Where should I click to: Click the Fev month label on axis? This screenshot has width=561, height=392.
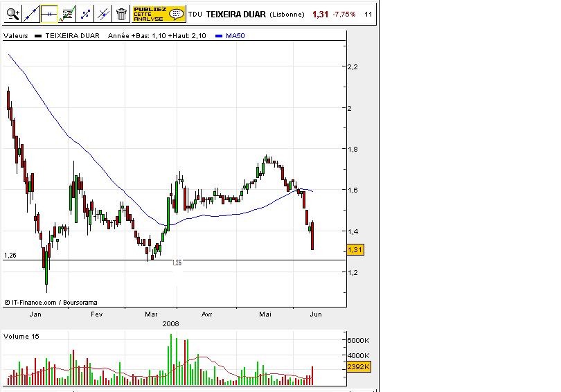coord(96,314)
